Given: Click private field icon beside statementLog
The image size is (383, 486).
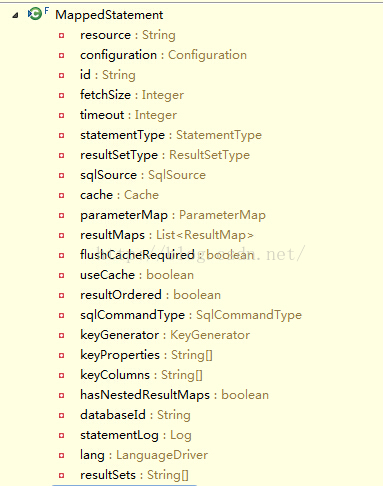Looking at the screenshot, I should (61, 435).
